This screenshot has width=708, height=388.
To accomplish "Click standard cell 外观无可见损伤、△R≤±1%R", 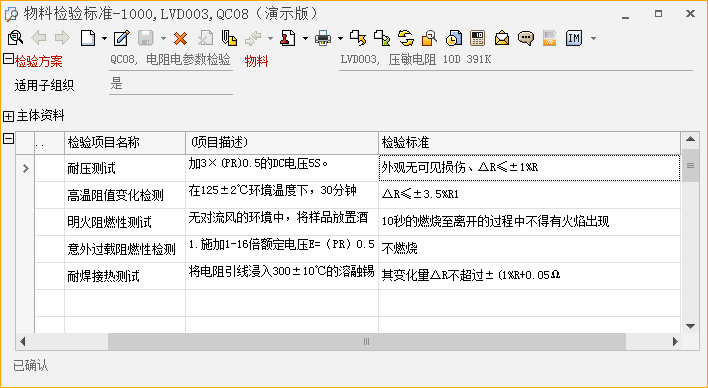I will (529, 168).
